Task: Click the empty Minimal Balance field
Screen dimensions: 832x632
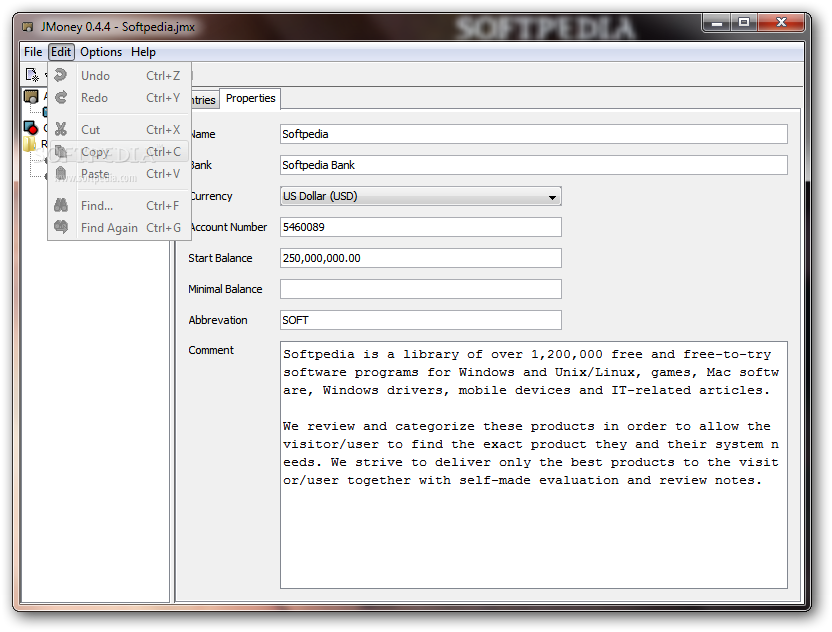Action: pos(420,289)
